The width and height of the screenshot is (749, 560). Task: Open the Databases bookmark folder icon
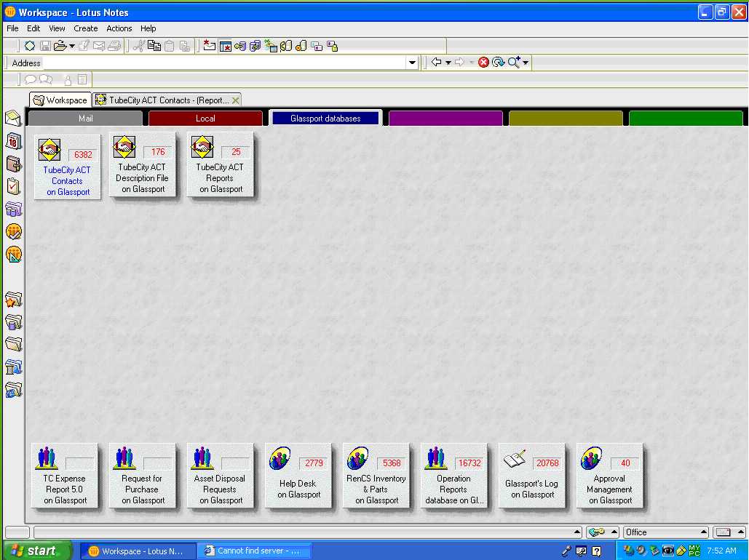(x=13, y=321)
